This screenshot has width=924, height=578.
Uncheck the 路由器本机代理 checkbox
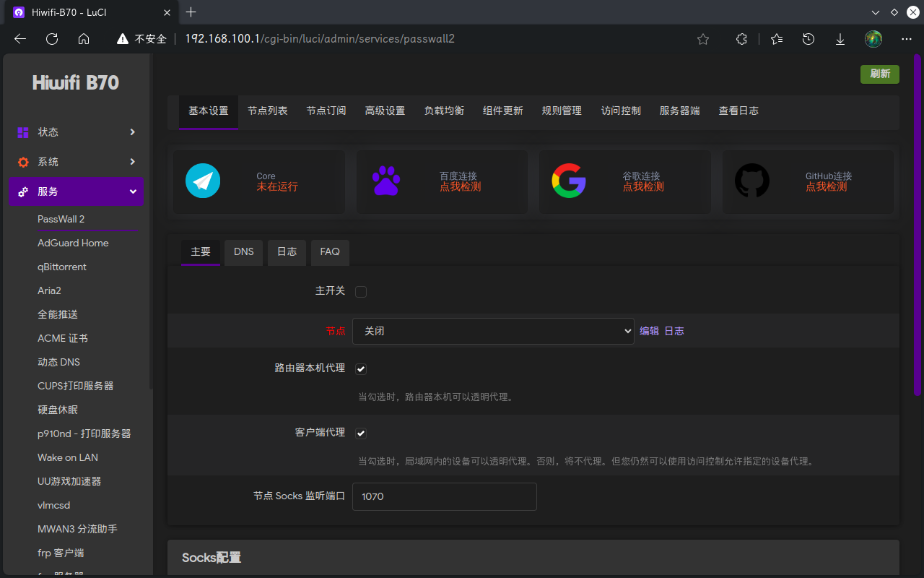click(x=361, y=369)
